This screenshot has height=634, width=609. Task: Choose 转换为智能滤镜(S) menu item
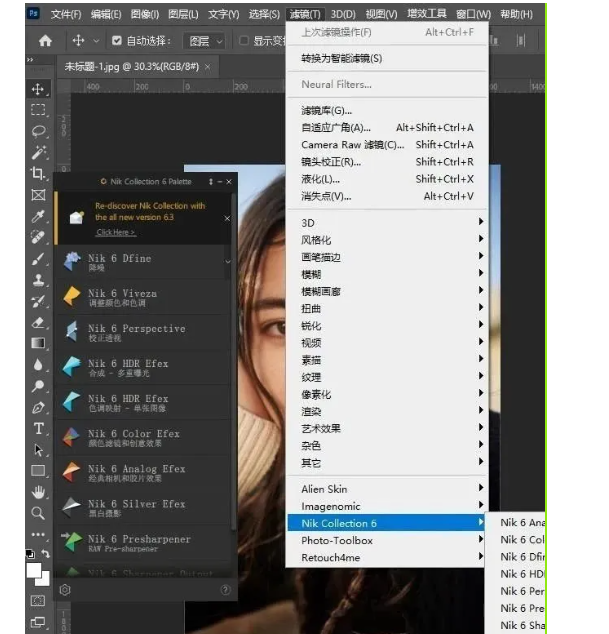(x=386, y=58)
